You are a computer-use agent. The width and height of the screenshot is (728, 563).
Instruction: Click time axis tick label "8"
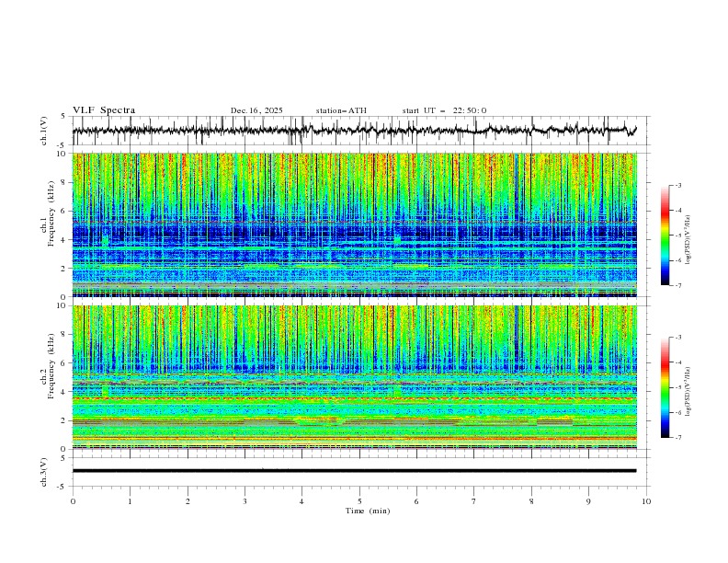(x=531, y=501)
